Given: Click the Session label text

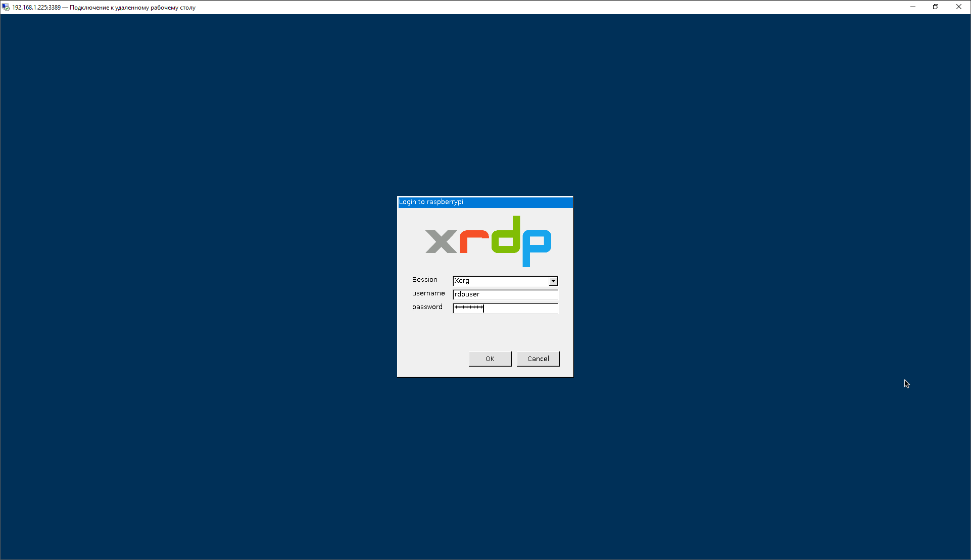Looking at the screenshot, I should click(424, 280).
